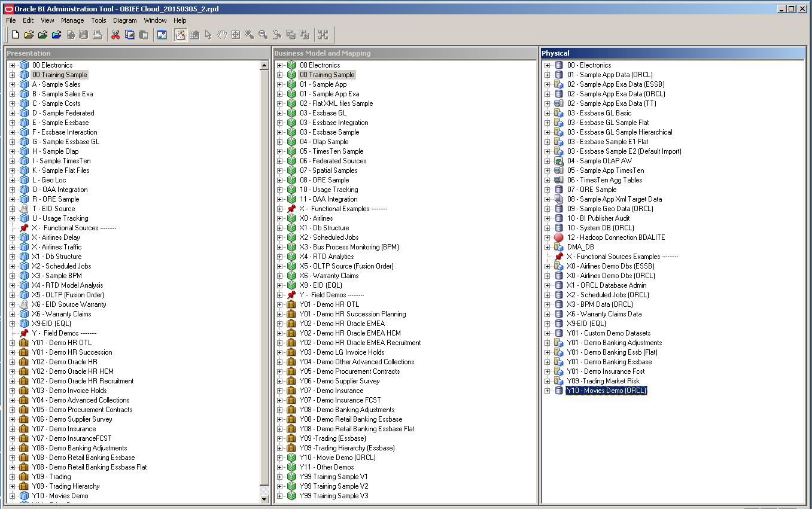Image resolution: width=812 pixels, height=509 pixels.
Task: Click the database icon of 00 - Electronics in Physical
Action: 559,65
